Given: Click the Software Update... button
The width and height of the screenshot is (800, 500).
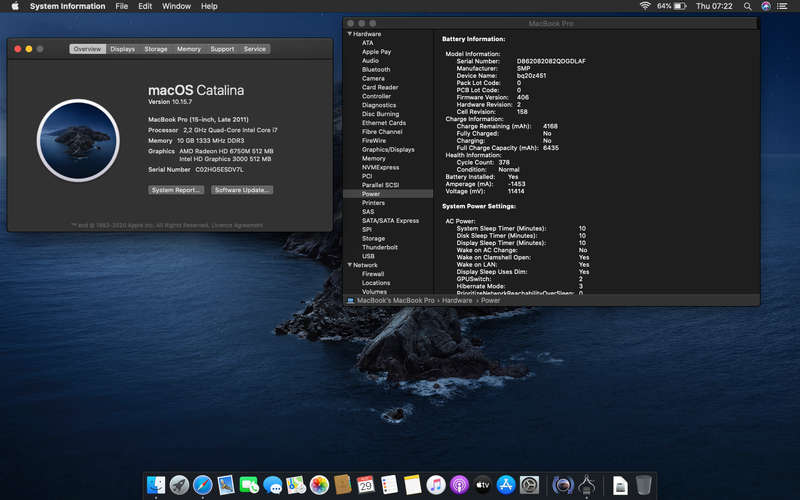Looking at the screenshot, I should [242, 190].
